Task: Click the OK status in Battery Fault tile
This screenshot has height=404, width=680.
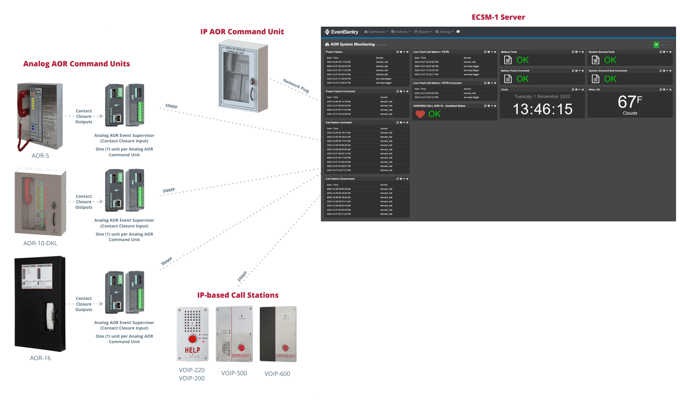Action: [x=522, y=60]
